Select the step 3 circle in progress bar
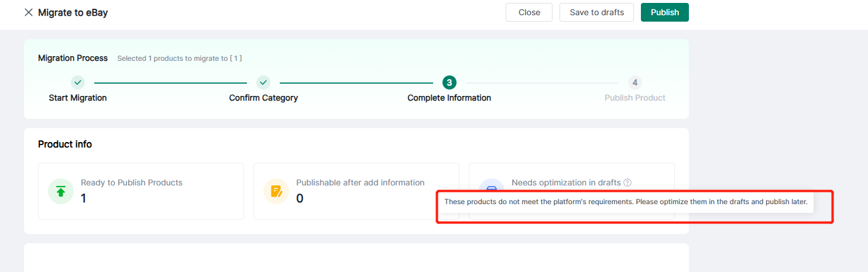Viewport: 868px width, 272px height. tap(449, 82)
